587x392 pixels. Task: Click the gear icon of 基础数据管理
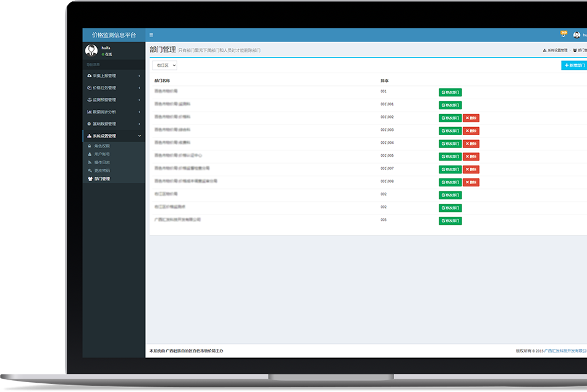coord(89,124)
